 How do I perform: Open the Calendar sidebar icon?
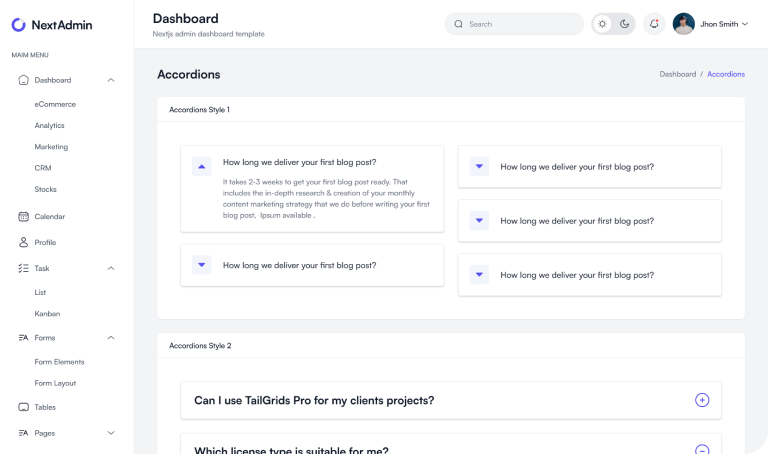(x=23, y=216)
